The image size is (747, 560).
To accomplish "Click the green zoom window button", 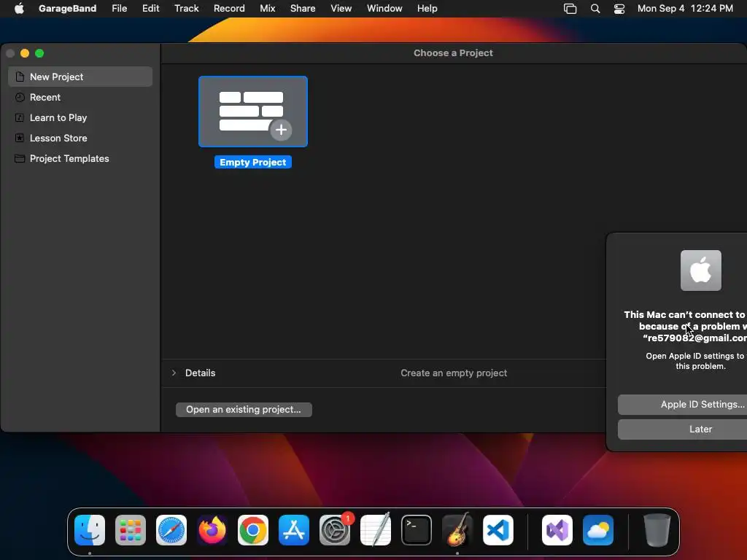I will pos(39,53).
